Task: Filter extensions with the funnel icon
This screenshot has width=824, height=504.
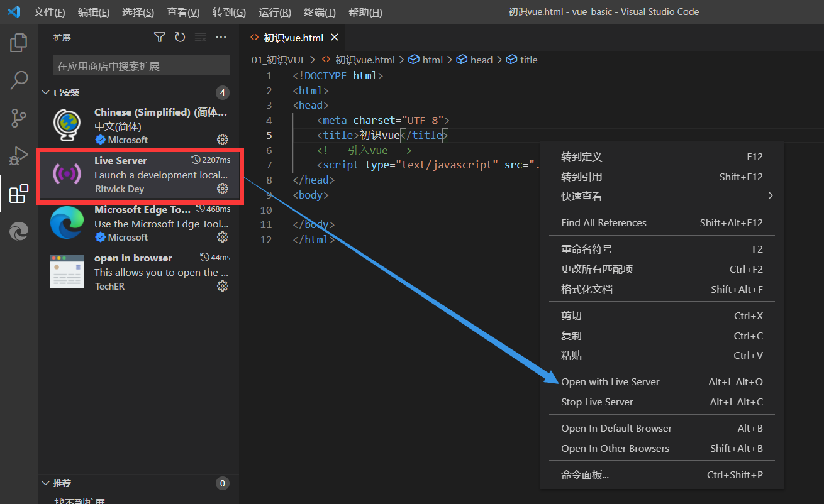Action: [160, 38]
